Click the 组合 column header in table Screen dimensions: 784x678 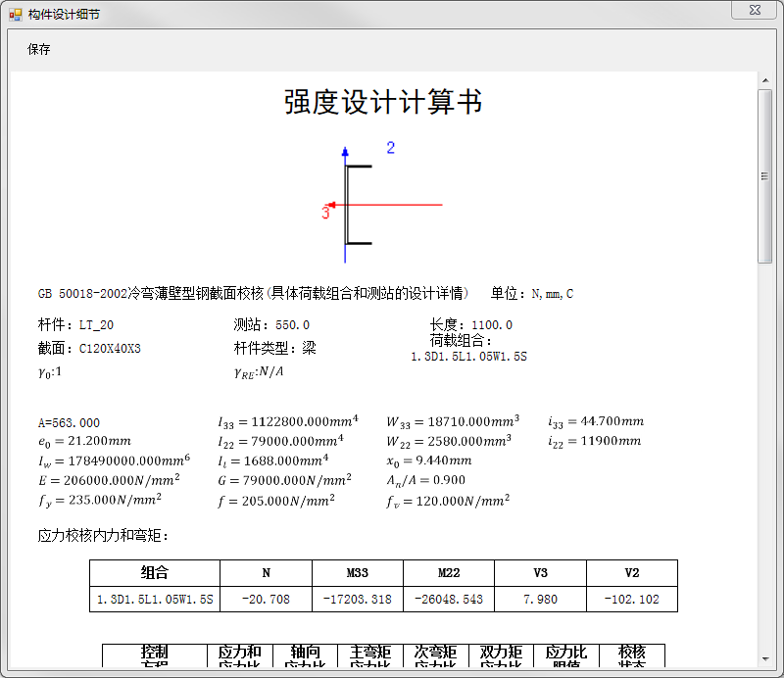point(155,573)
